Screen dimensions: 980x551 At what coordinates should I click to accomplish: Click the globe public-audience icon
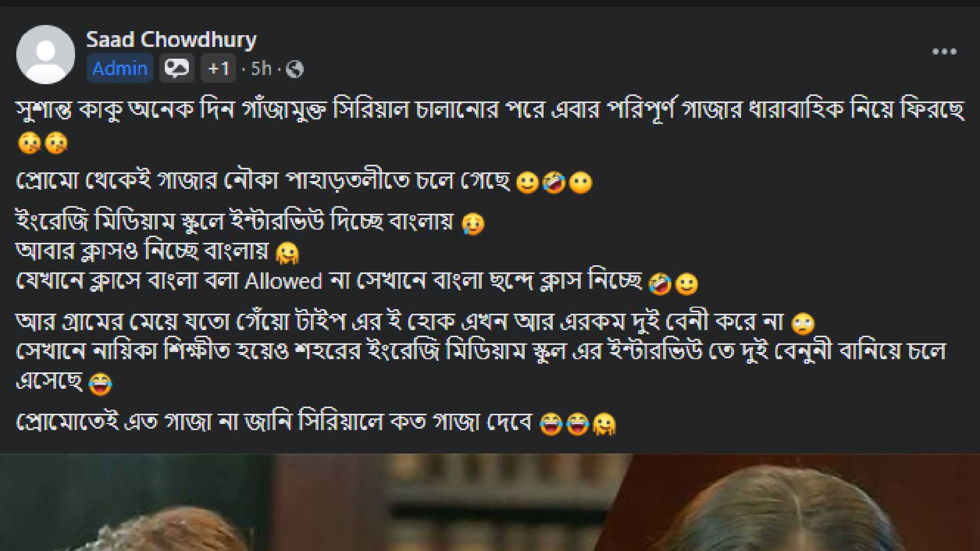[x=295, y=69]
